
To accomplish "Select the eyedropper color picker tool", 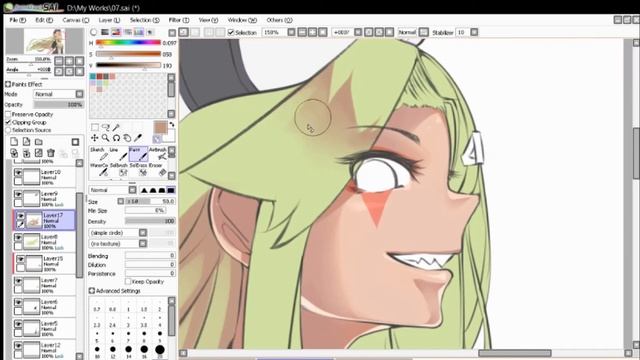I will tap(138, 138).
